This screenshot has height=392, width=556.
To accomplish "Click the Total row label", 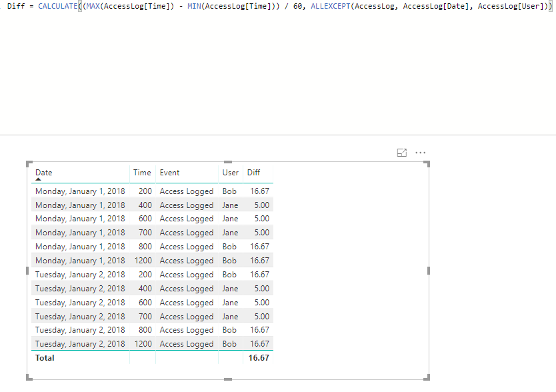I will [45, 358].
